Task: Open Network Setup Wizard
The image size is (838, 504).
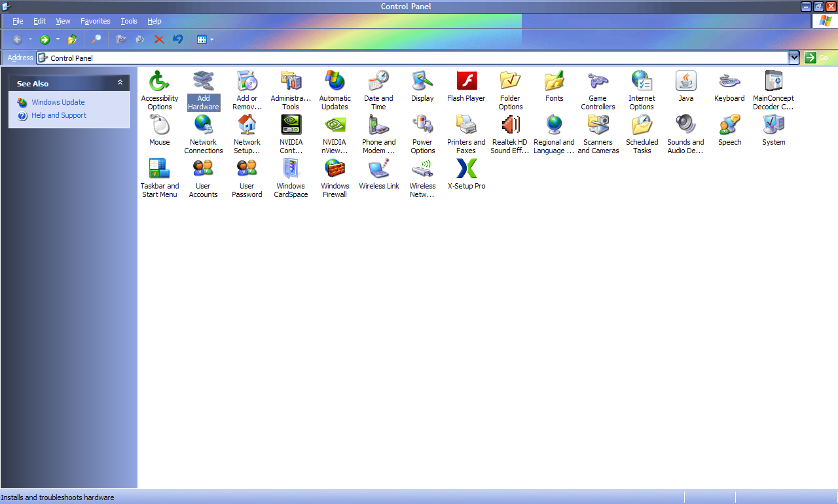Action: [x=247, y=134]
